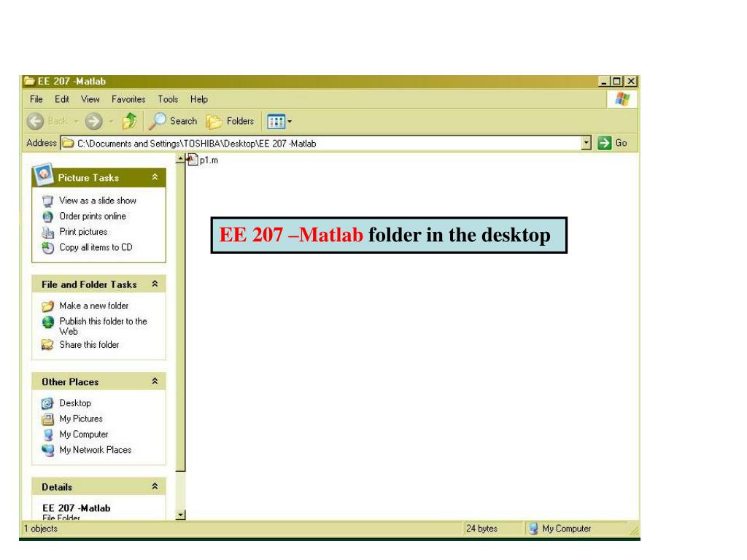Screen dimensions: 747x560
Task: Open the Search magnifier tool
Action: [173, 121]
